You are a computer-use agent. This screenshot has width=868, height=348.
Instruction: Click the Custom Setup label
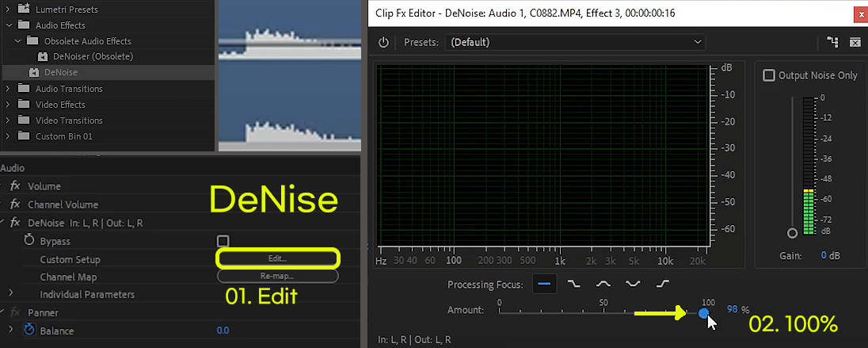tap(70, 260)
